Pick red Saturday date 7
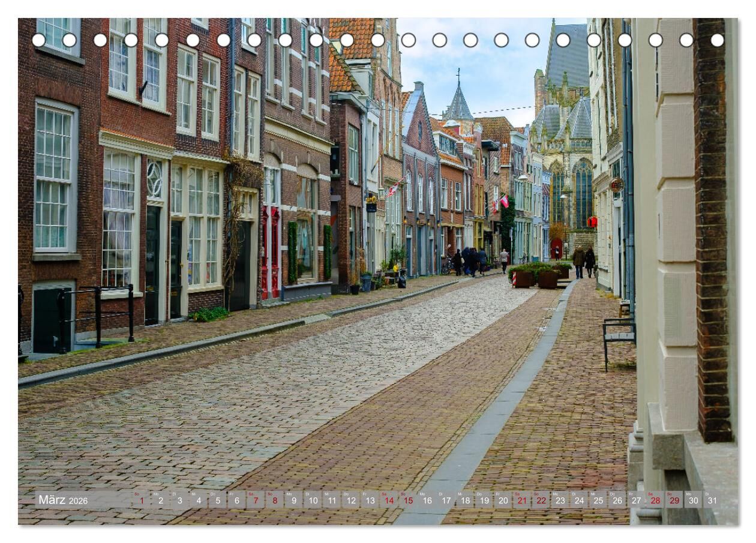The width and height of the screenshot is (756, 543). click(256, 500)
